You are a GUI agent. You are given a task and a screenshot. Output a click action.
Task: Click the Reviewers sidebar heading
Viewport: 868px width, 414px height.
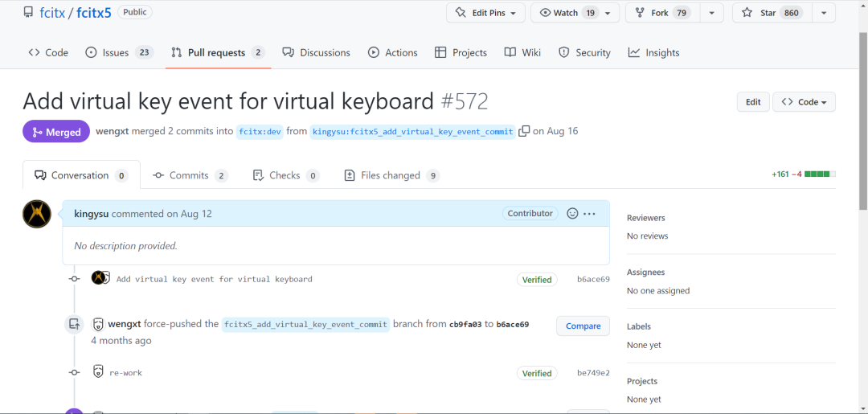(645, 218)
